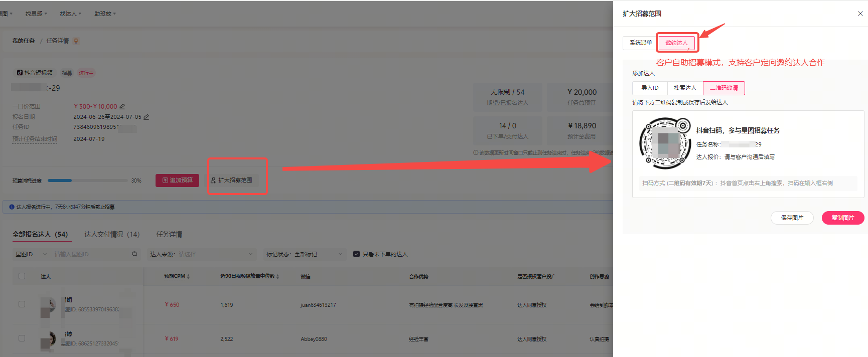Click the ¥ 20,000 任务总预算 card
868x357 pixels.
[582, 97]
